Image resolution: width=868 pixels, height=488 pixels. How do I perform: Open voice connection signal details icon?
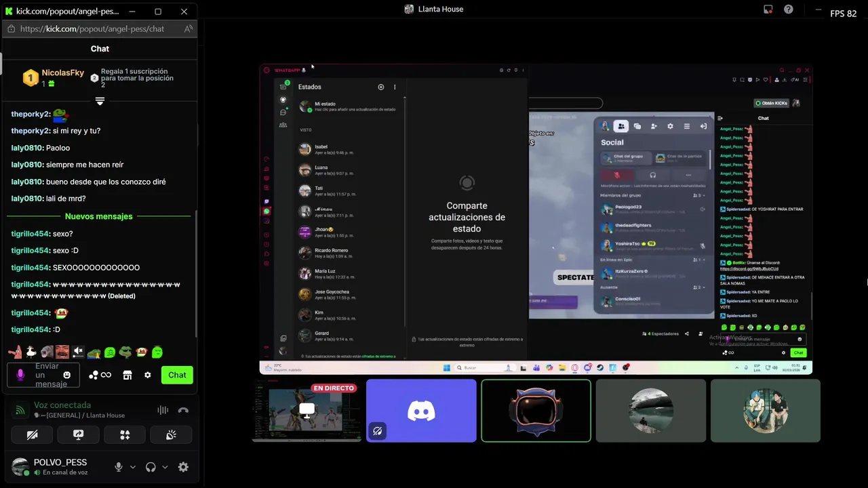(x=20, y=410)
